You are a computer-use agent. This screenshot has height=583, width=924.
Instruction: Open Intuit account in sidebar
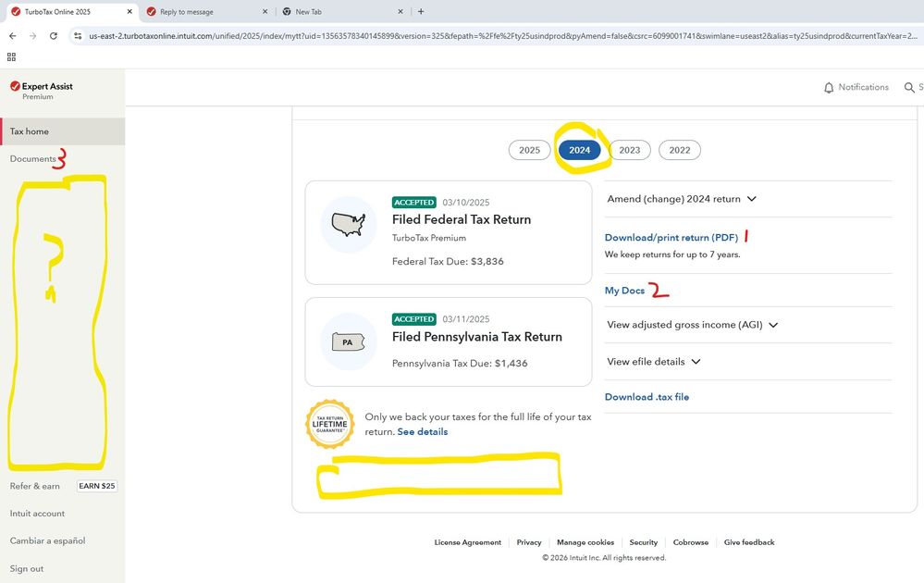37,514
